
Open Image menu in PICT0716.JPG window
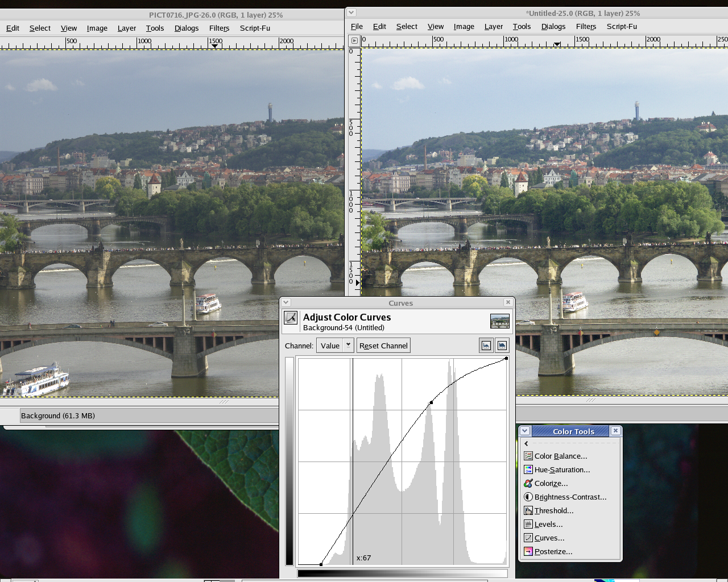coord(97,28)
